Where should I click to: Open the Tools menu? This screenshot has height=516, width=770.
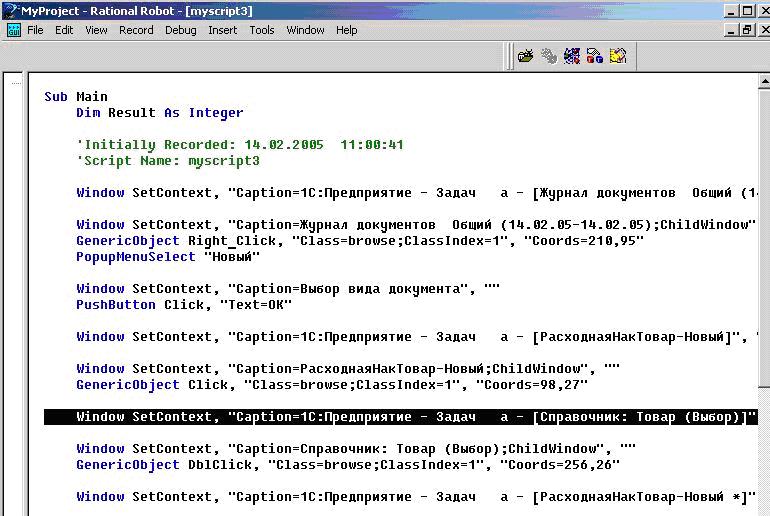[x=262, y=30]
